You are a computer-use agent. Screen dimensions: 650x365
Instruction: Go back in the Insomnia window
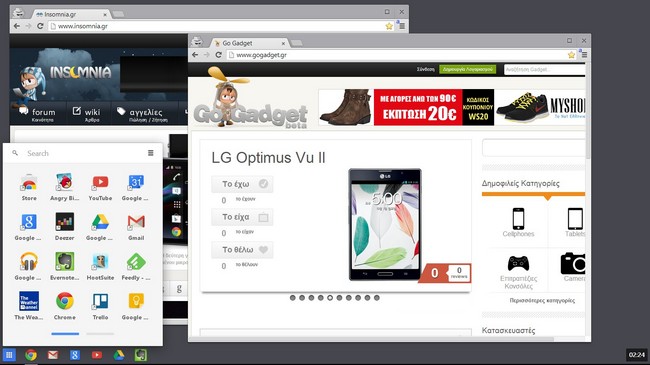(17, 26)
